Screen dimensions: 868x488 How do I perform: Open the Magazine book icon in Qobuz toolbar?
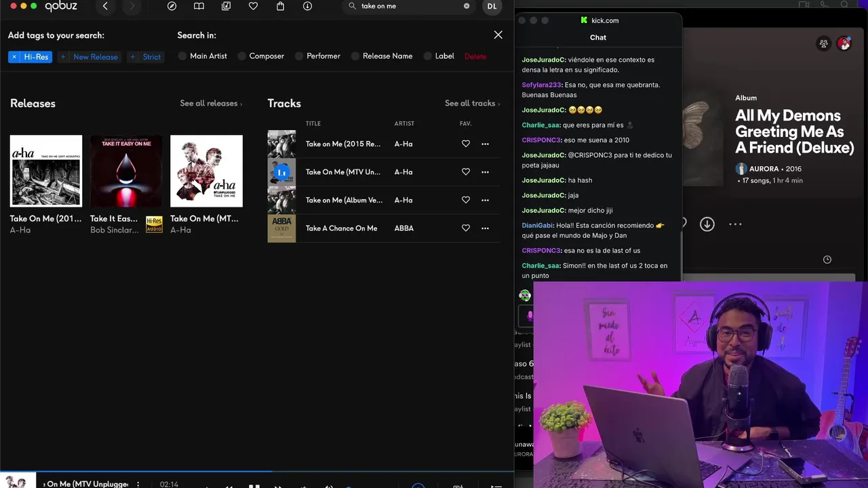[199, 6]
